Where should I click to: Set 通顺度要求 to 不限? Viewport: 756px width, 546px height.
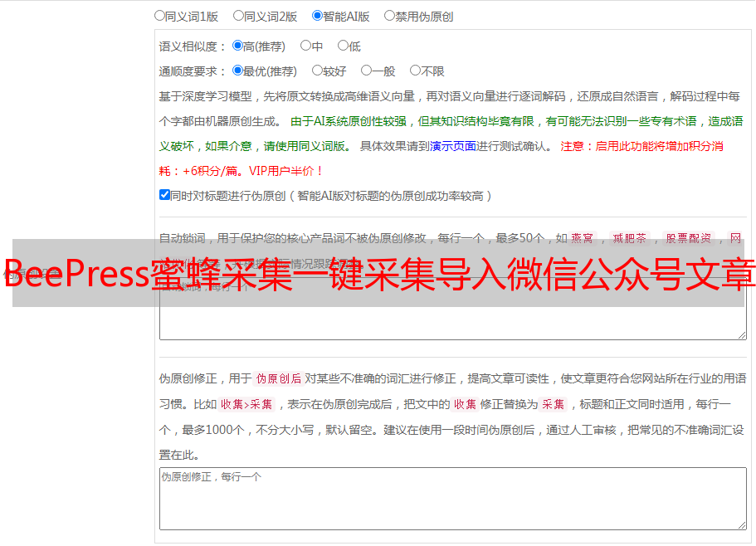coord(415,71)
